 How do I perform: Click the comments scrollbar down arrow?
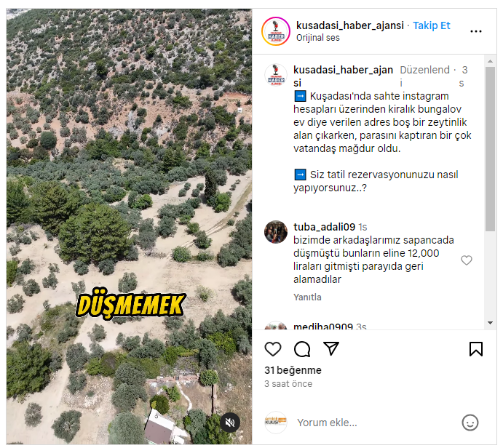coord(490,323)
